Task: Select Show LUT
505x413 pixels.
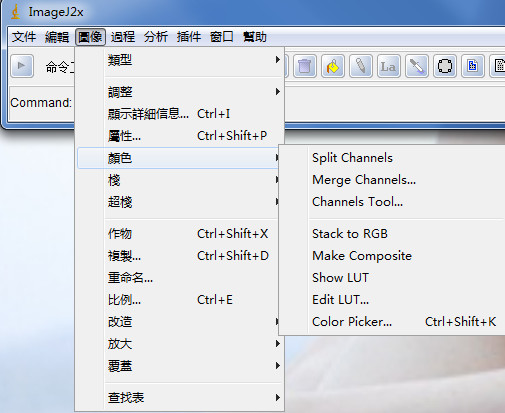Action: tap(392, 278)
